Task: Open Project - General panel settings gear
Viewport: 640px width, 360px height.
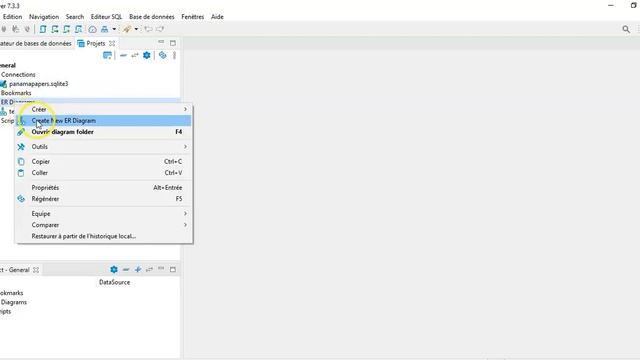Action: coord(114,269)
